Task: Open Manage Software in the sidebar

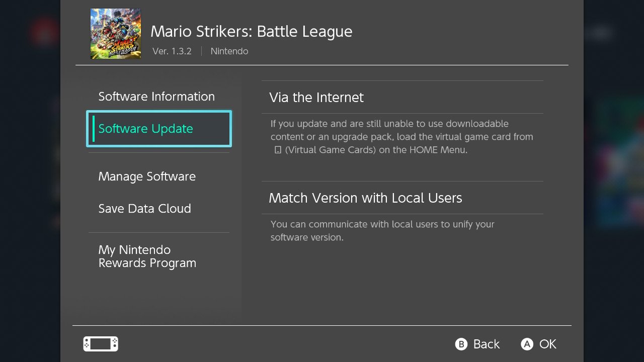Action: tap(147, 176)
